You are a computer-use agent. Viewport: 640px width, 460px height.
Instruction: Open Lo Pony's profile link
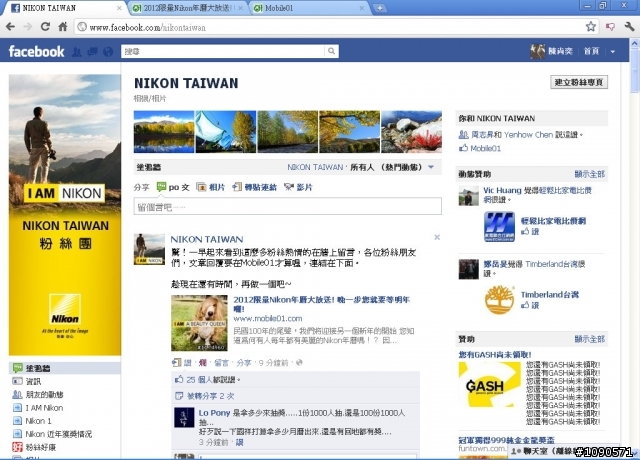click(214, 413)
